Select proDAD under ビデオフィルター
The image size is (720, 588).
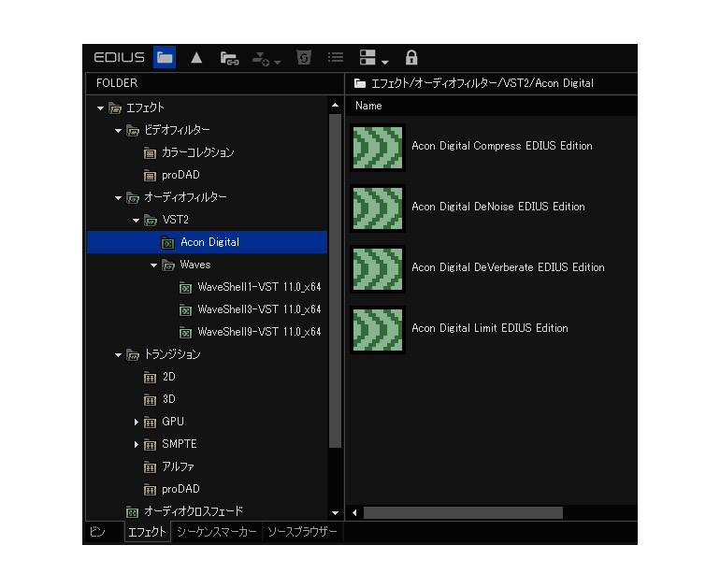pos(180,175)
